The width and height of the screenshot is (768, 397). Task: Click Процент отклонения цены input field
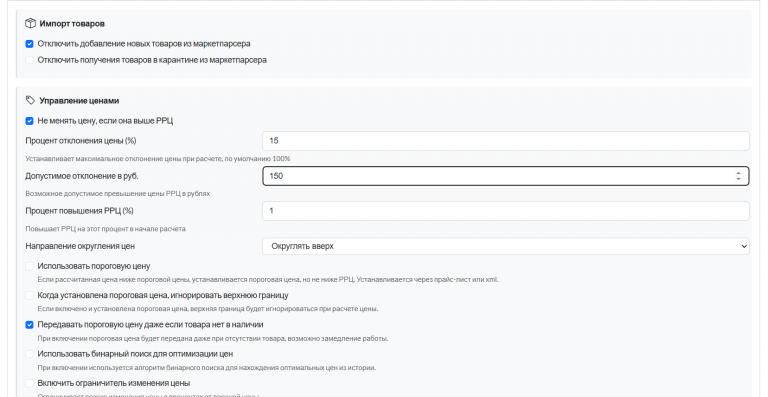tap(505, 141)
